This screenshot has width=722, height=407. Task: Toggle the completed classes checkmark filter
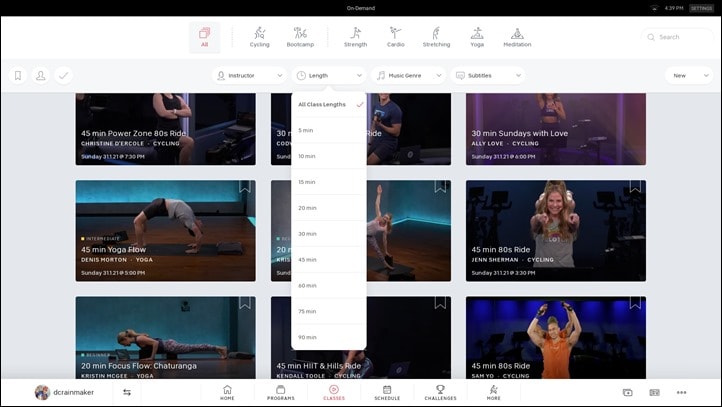click(x=64, y=76)
